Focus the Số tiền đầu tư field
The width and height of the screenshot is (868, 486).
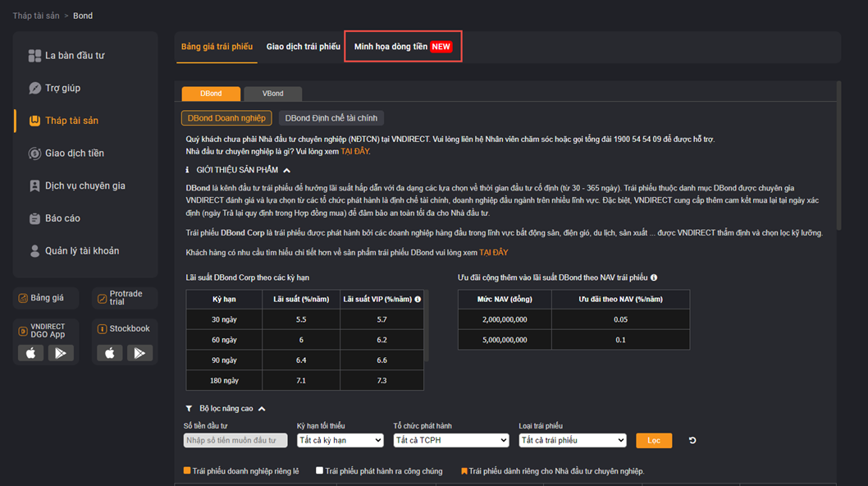click(x=235, y=441)
